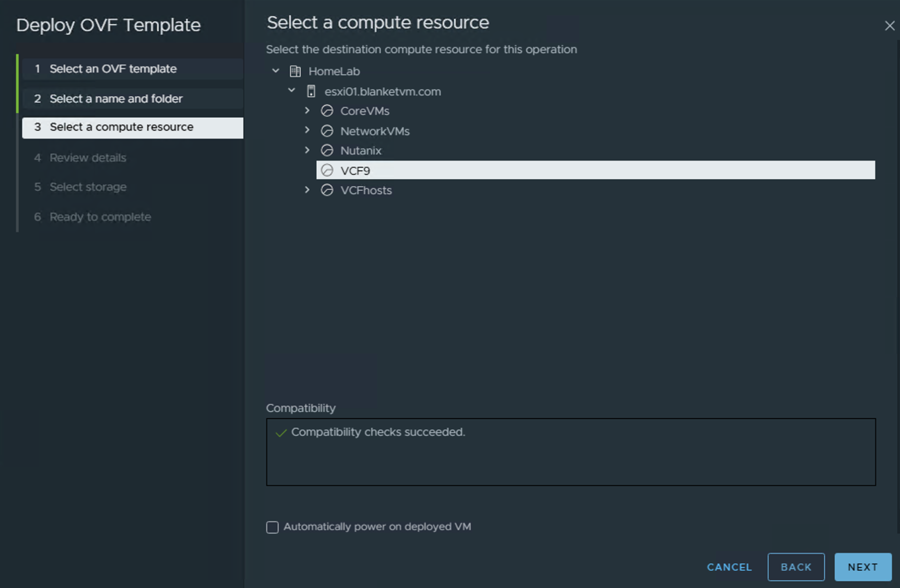This screenshot has height=588, width=900.
Task: Click the Next button
Action: pos(862,567)
